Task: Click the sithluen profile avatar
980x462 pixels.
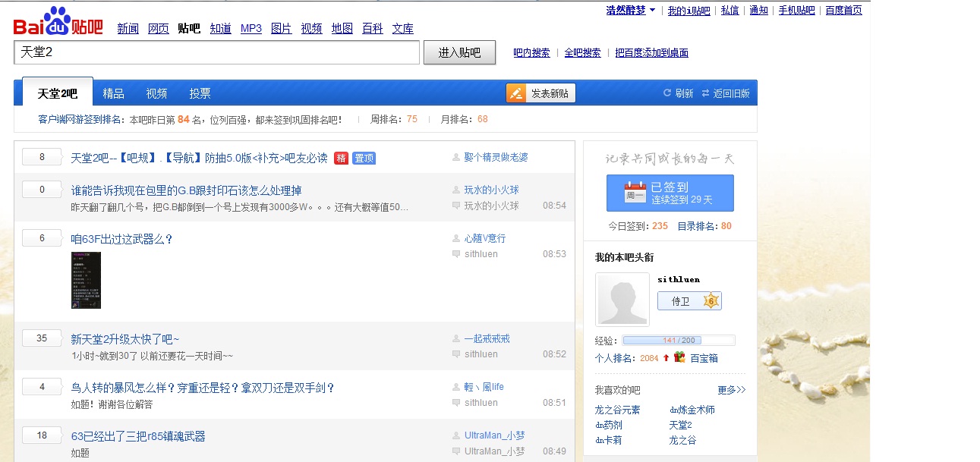Action: pos(622,300)
